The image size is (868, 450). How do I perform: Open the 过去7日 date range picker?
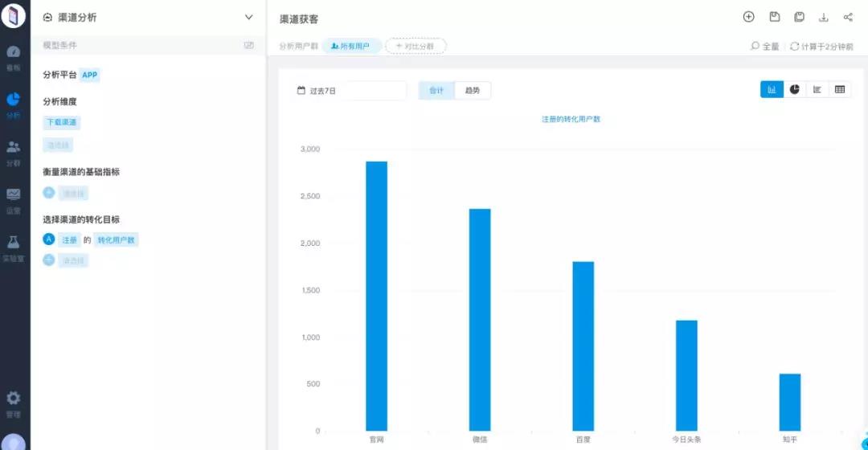click(x=349, y=90)
